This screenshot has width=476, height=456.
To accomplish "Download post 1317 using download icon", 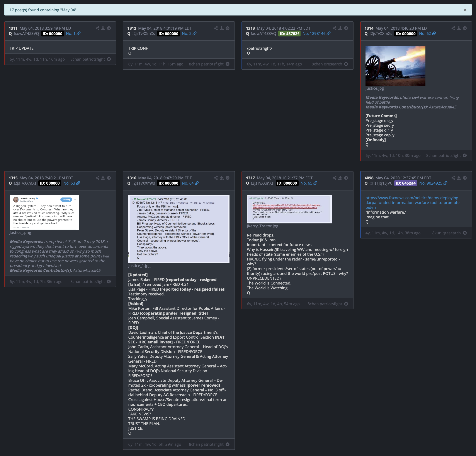I will [340, 178].
